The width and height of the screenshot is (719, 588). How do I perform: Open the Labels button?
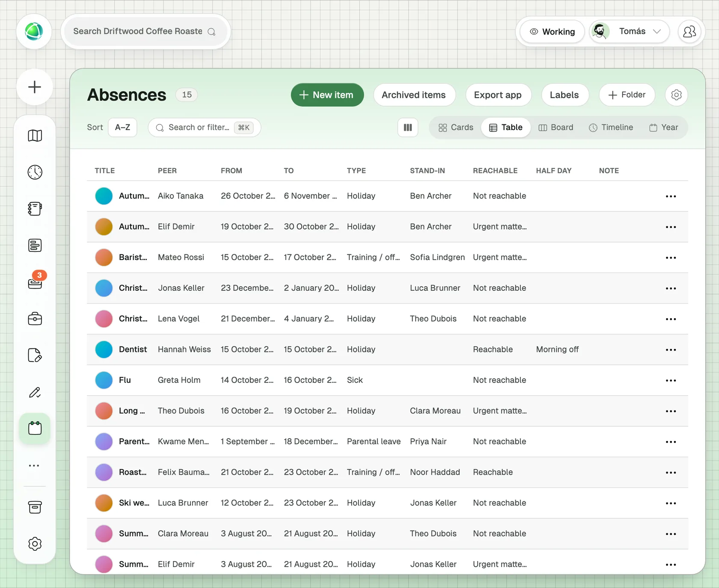tap(565, 95)
